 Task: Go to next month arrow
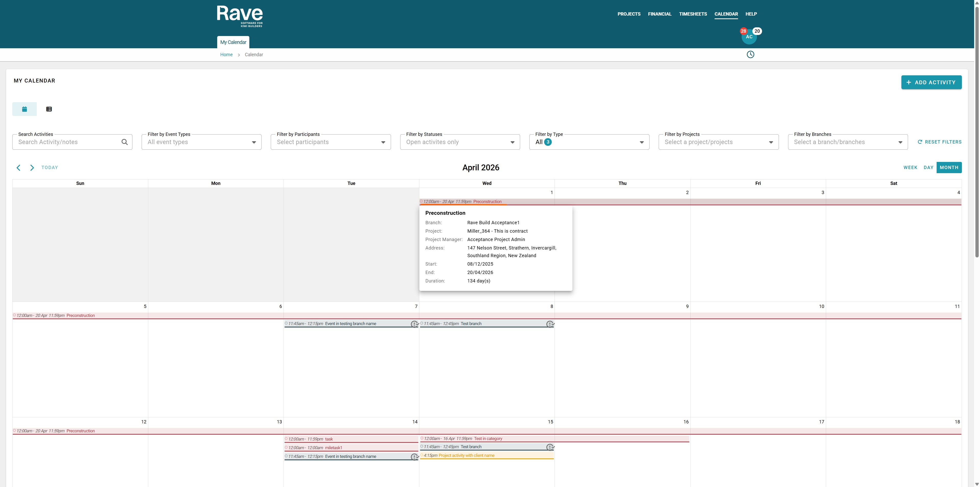point(32,168)
